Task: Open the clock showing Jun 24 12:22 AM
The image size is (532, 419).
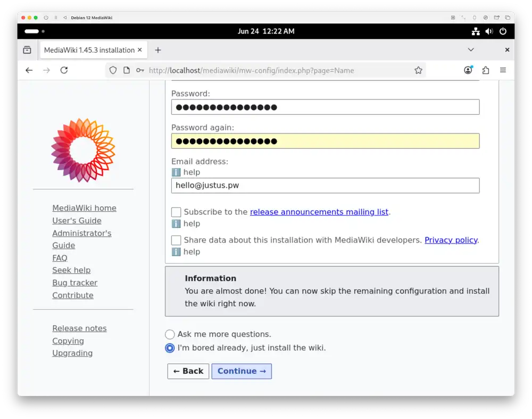Action: [266, 31]
